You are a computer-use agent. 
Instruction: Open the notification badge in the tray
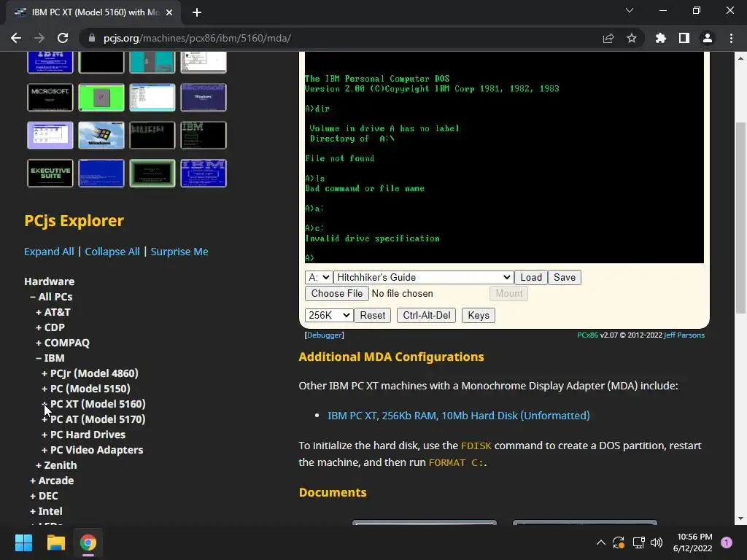pyautogui.click(x=727, y=542)
